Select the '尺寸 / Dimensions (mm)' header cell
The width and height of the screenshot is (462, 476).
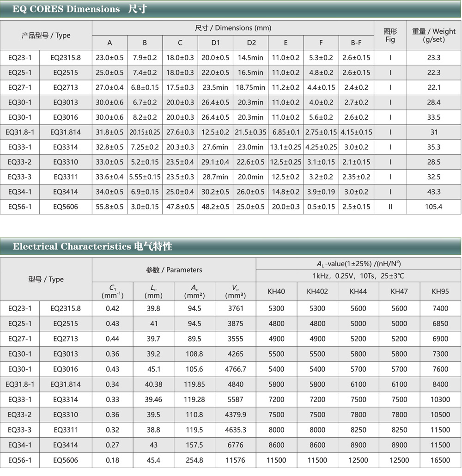[233, 28]
